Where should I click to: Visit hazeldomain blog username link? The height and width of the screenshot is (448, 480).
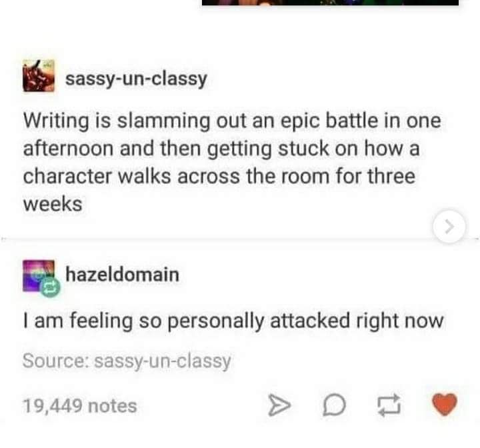tap(123, 275)
